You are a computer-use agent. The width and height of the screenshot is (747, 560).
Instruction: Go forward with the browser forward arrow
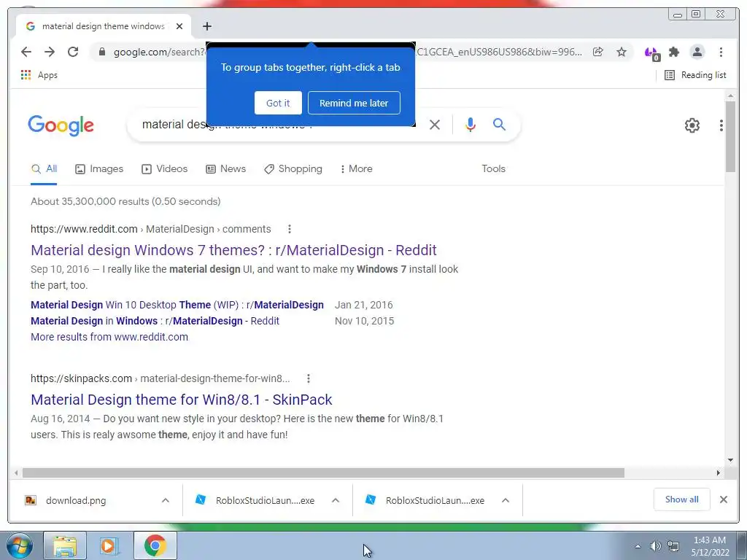tap(50, 52)
